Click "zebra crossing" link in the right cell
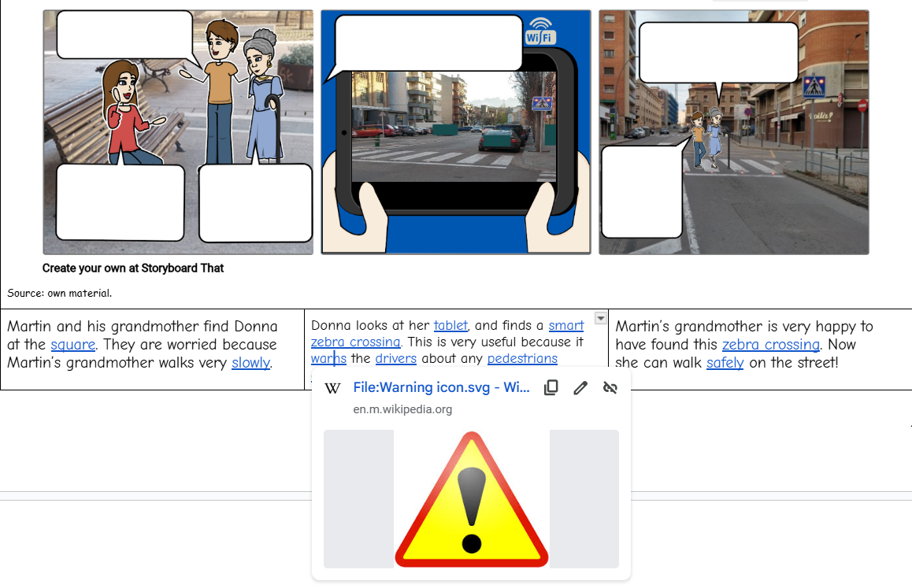Screen dimensions: 912x588 pos(770,345)
